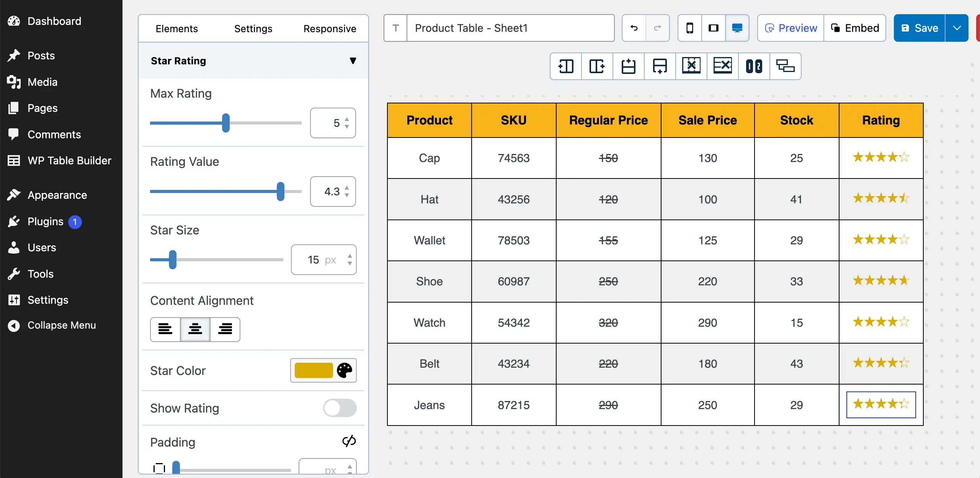Undo the last table change

[633, 28]
